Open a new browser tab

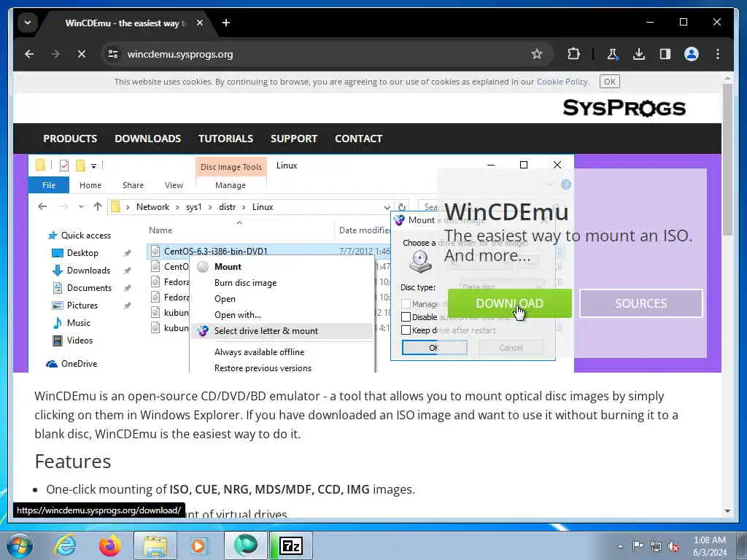[x=226, y=23]
